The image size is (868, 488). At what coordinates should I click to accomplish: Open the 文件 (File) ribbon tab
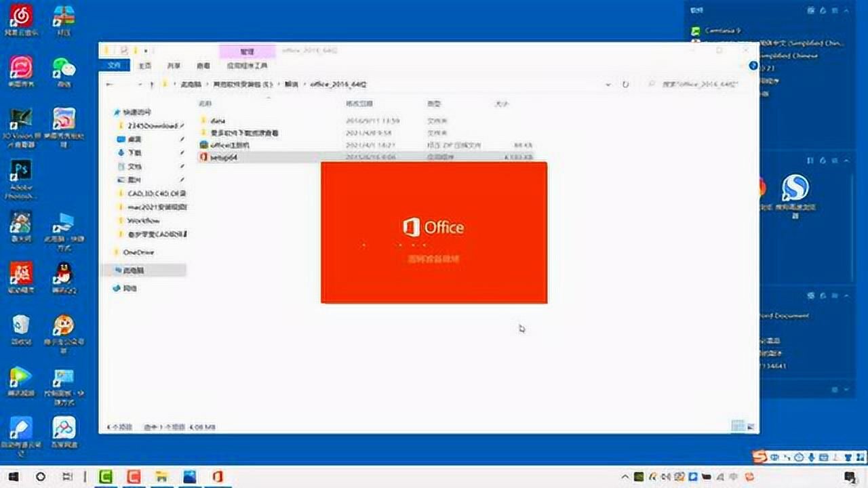pos(114,66)
